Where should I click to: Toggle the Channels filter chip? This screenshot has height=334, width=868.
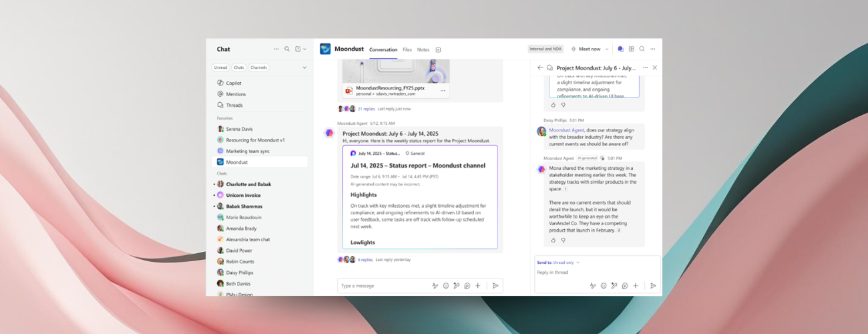[x=258, y=67]
